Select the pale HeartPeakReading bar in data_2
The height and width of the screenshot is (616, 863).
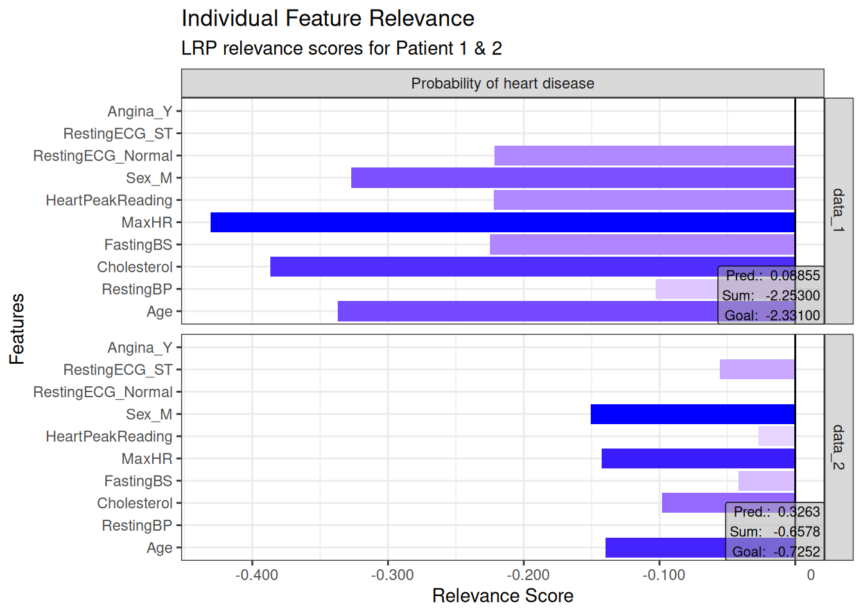[x=776, y=436]
